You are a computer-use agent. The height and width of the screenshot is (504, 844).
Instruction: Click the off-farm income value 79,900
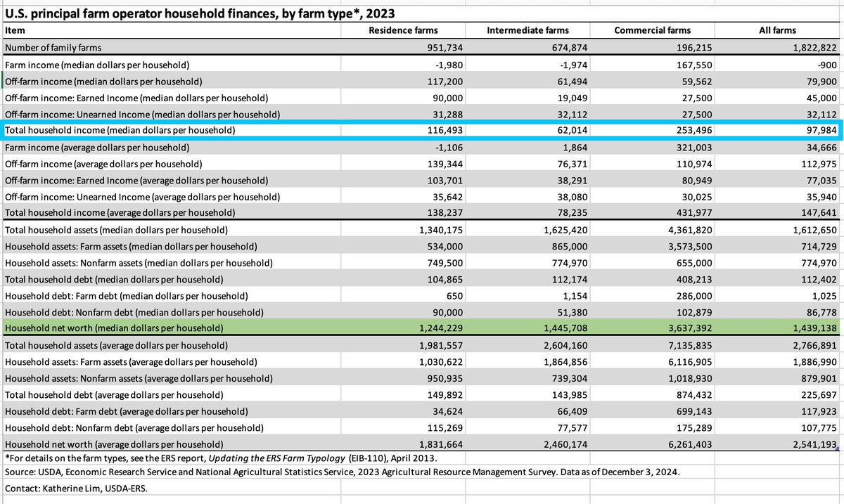tap(820, 82)
